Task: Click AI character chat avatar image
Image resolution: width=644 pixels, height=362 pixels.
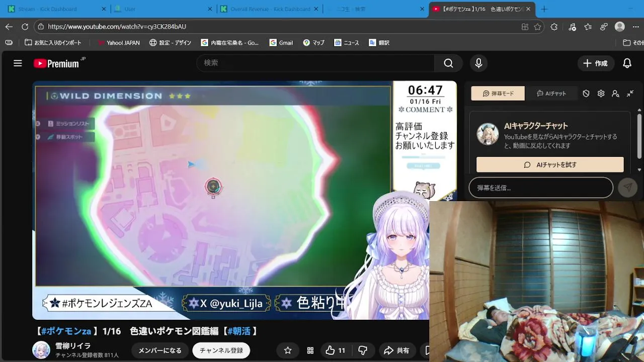Action: click(488, 134)
